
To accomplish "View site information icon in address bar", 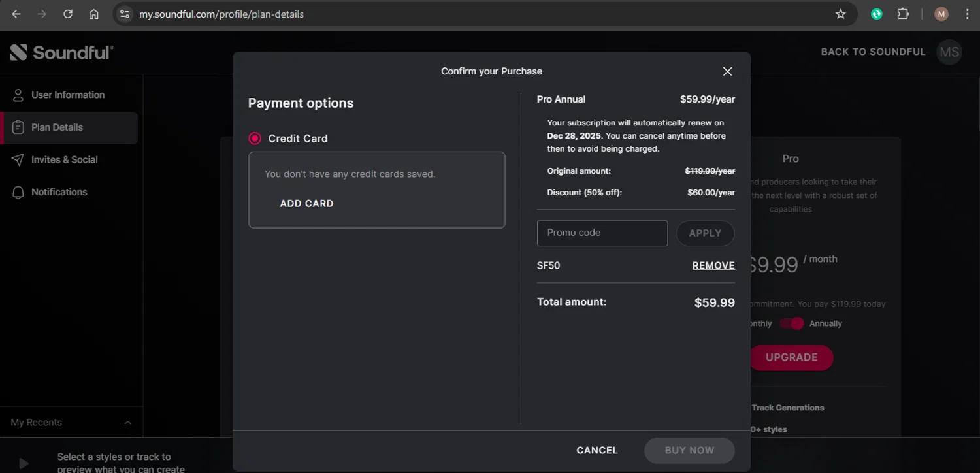I will [x=125, y=14].
